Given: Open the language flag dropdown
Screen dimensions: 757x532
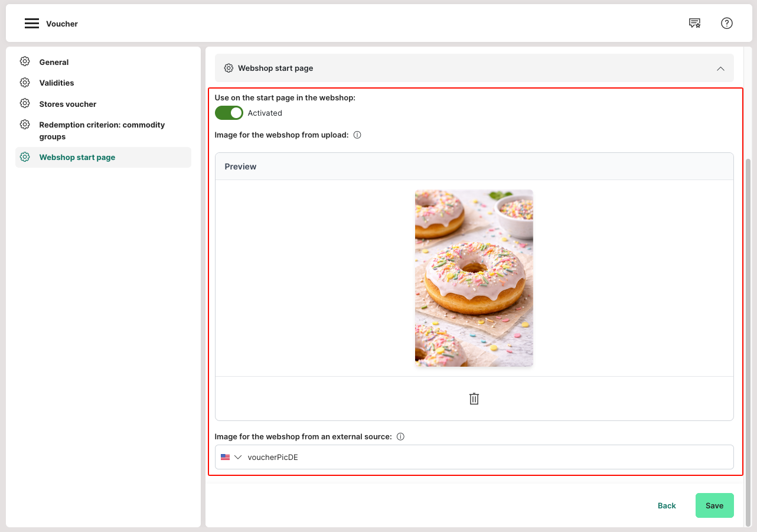Looking at the screenshot, I should tap(238, 457).
